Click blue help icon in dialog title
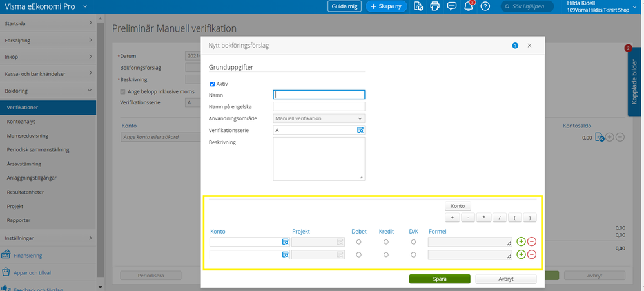644x291 pixels. (x=515, y=46)
